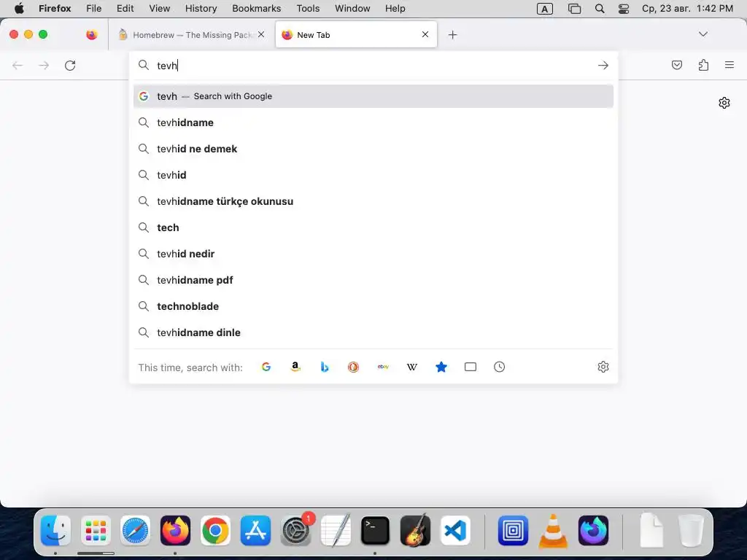This screenshot has height=560, width=747.
Task: Choose suggestion 'tech'
Action: 373,227
